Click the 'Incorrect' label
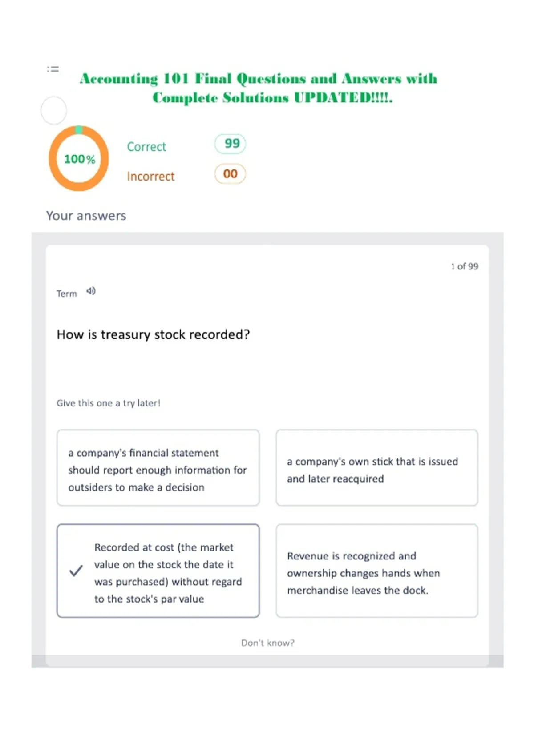534x756 pixels. click(151, 177)
